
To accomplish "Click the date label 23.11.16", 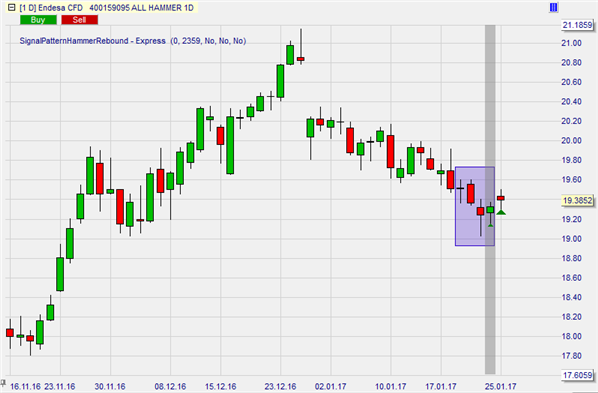I will point(60,387).
